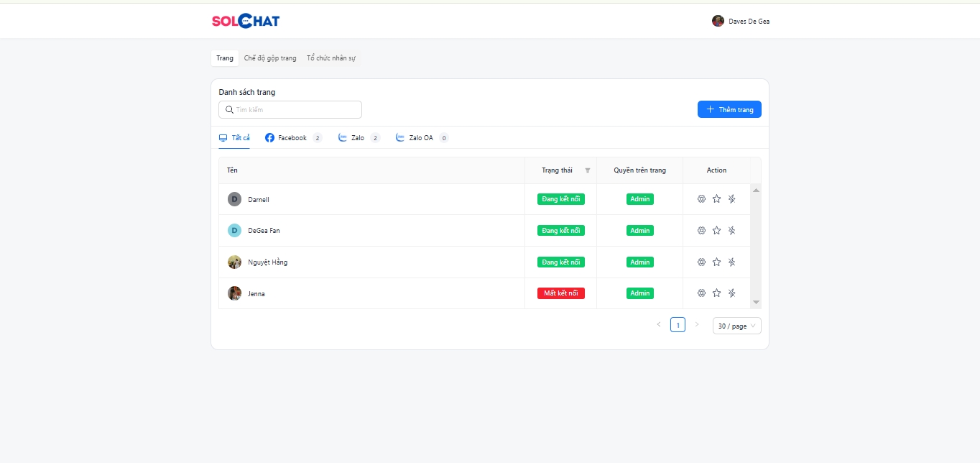
Task: Open the Tổ chức nhân sự tab
Action: 331,58
